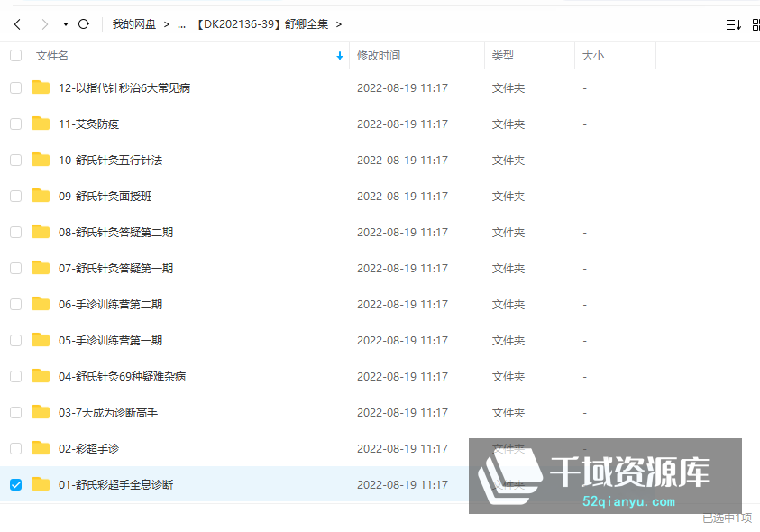Viewport: 760px width, 532px height.
Task: Check the box for 04-舒氏针灸69种疑难杂病
Action: 16,376
